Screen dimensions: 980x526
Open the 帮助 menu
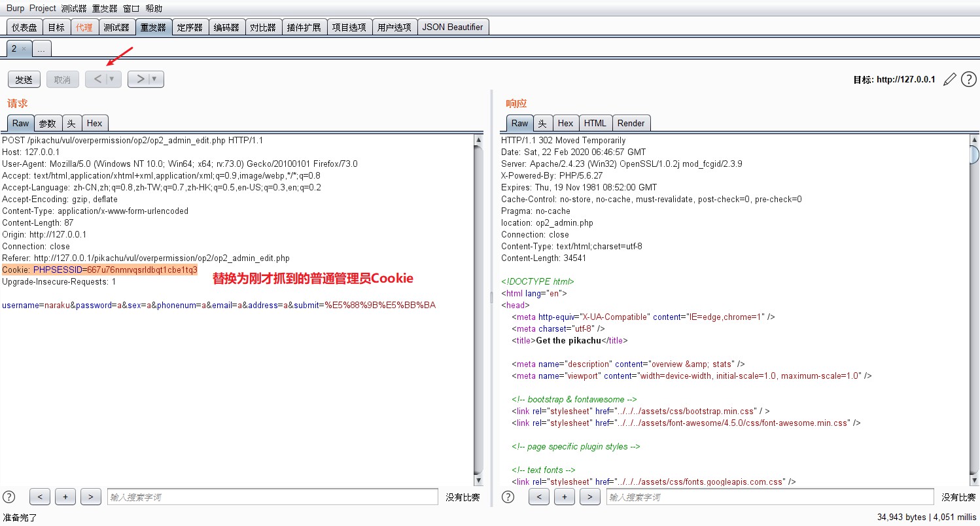click(154, 9)
